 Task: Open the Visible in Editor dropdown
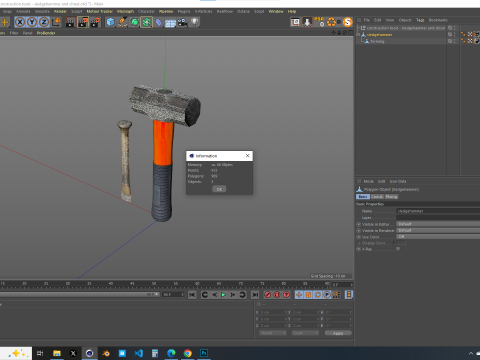point(438,224)
